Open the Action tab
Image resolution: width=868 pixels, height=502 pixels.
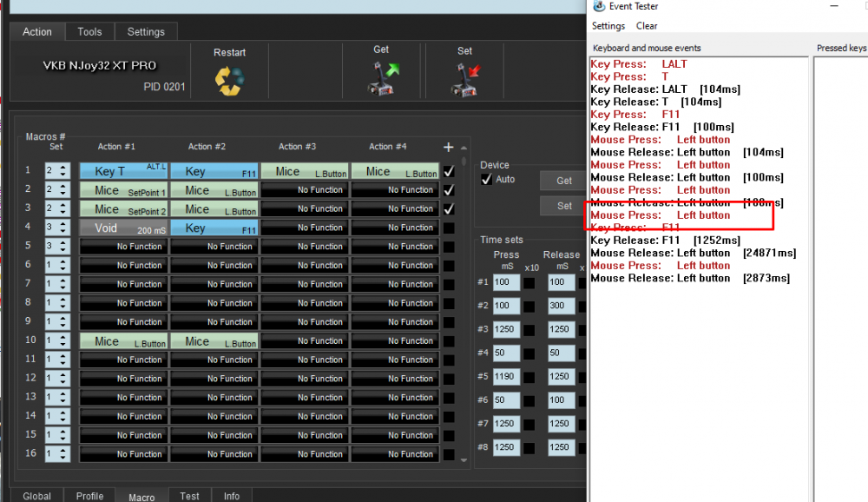37,31
